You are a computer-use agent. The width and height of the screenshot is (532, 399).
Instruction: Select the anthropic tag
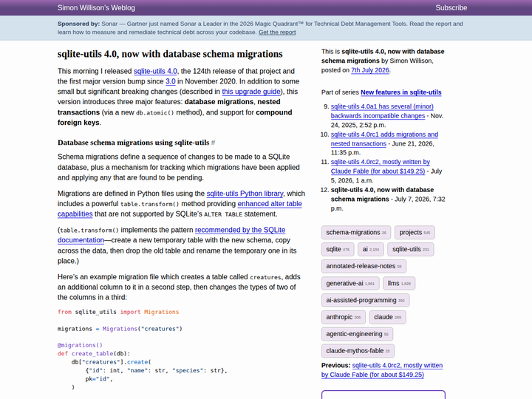point(344,317)
